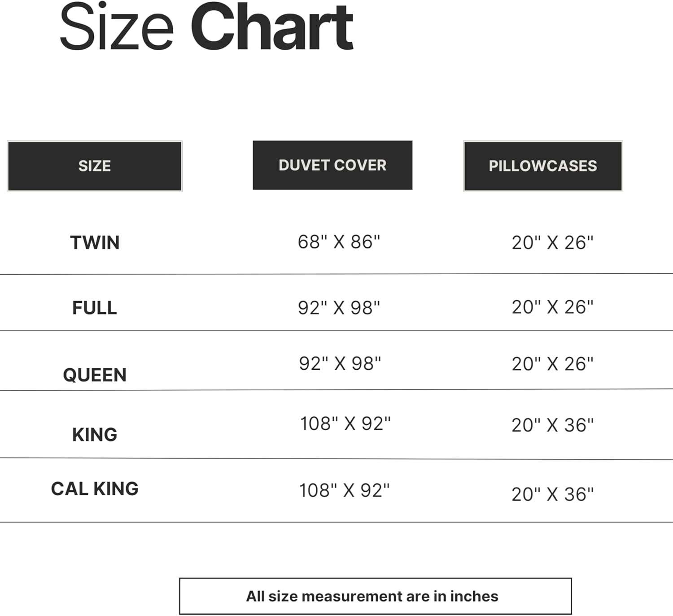
Task: Select the CAL KING row label
Action: pos(95,489)
